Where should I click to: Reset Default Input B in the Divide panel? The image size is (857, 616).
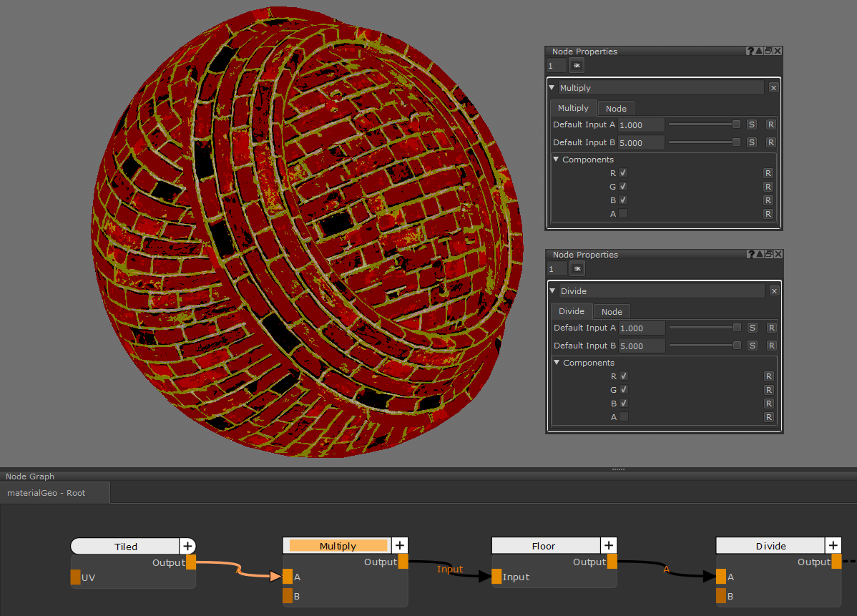point(770,346)
